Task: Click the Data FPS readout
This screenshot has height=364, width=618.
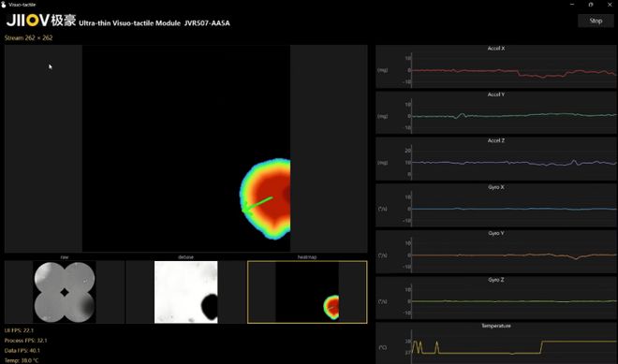Action: (22, 350)
